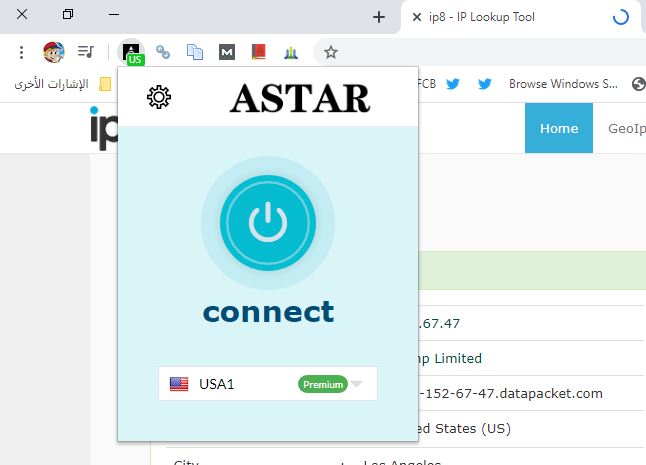Click the second Twitter bookmark icon
The image size is (646, 465).
pyautogui.click(x=485, y=84)
